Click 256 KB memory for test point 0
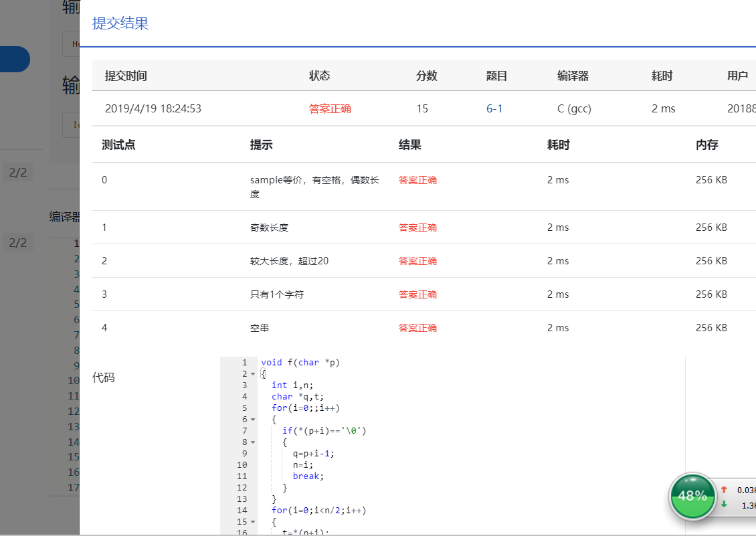This screenshot has height=536, width=756. (711, 180)
